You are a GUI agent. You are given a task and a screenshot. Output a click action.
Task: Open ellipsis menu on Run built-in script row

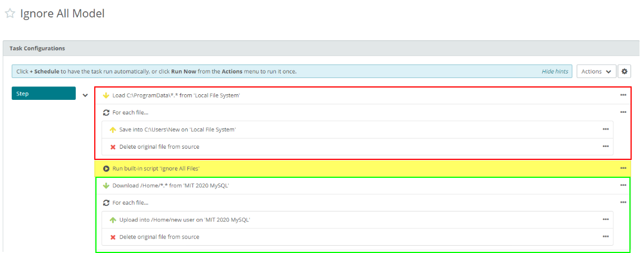coord(623,168)
